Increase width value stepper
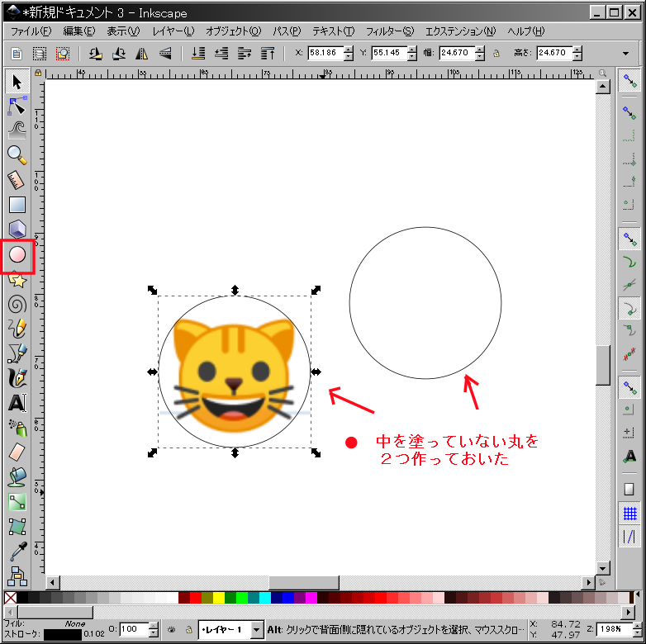Image resolution: width=646 pixels, height=644 pixels. click(480, 50)
